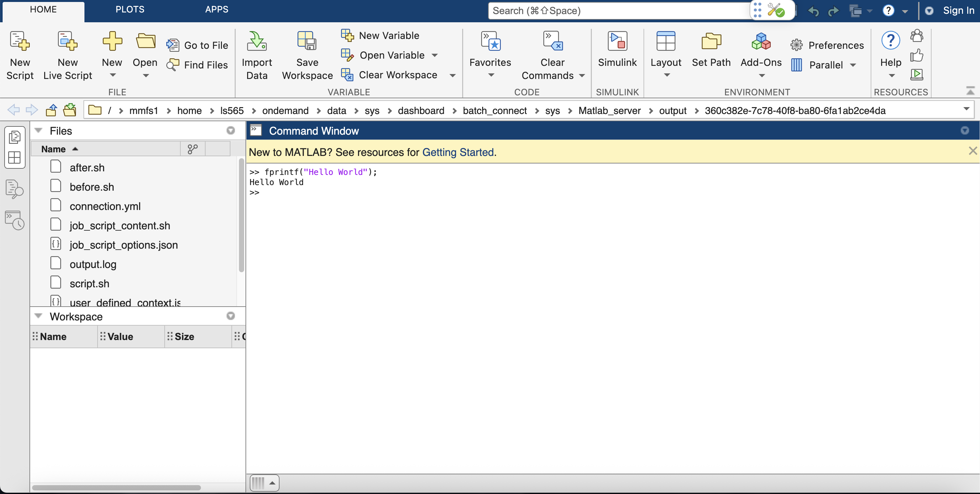Create a New Script
This screenshot has width=980, height=494.
(x=20, y=55)
